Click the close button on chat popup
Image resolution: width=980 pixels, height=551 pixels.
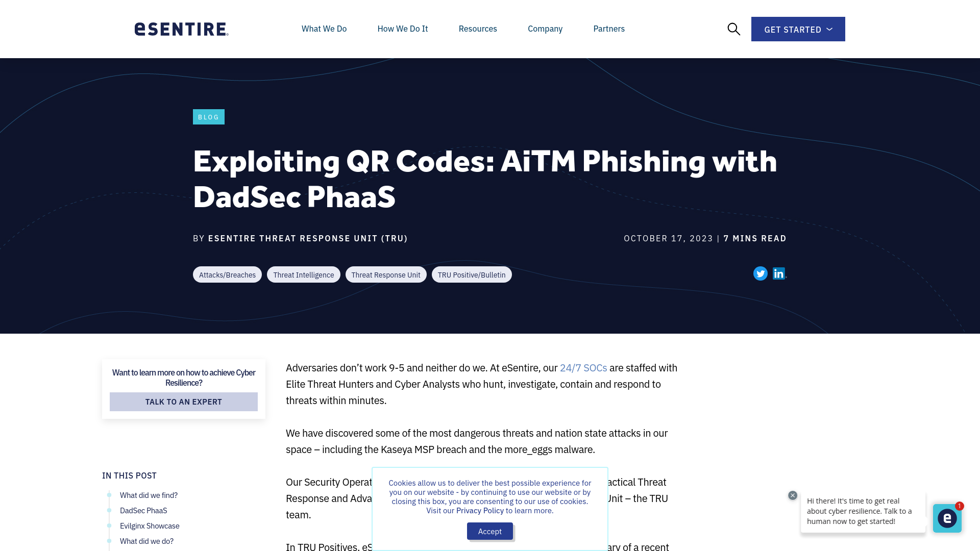pos(793,495)
